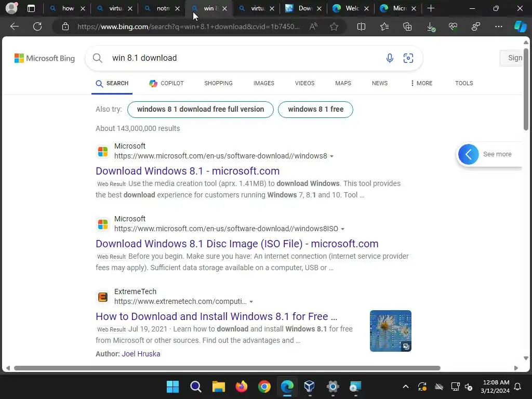Switch to the IMAGES search tab
The image size is (532, 399).
click(x=263, y=83)
